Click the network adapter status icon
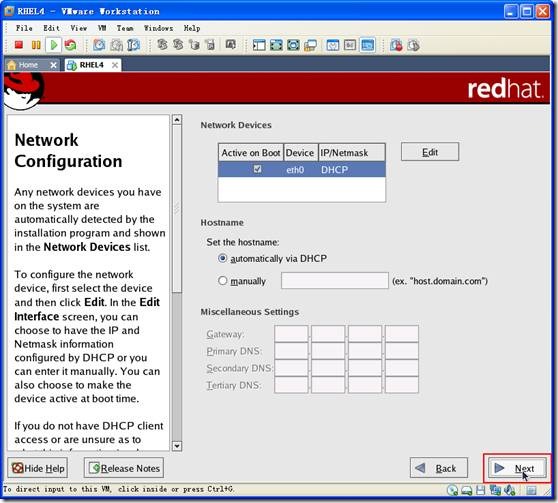The image size is (558, 503). pyautogui.click(x=495, y=491)
